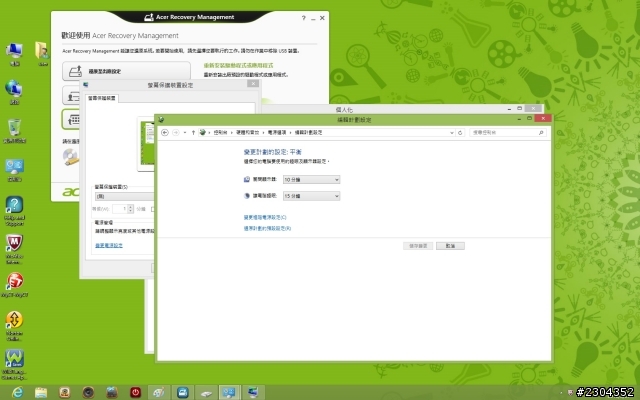Expand the arrow after 硬體和音效 breadcrumb
This screenshot has height=400, width=640.
click(x=263, y=133)
